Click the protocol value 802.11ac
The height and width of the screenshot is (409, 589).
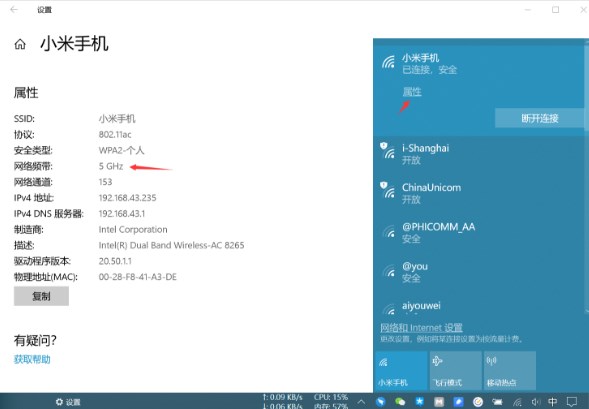tap(115, 134)
